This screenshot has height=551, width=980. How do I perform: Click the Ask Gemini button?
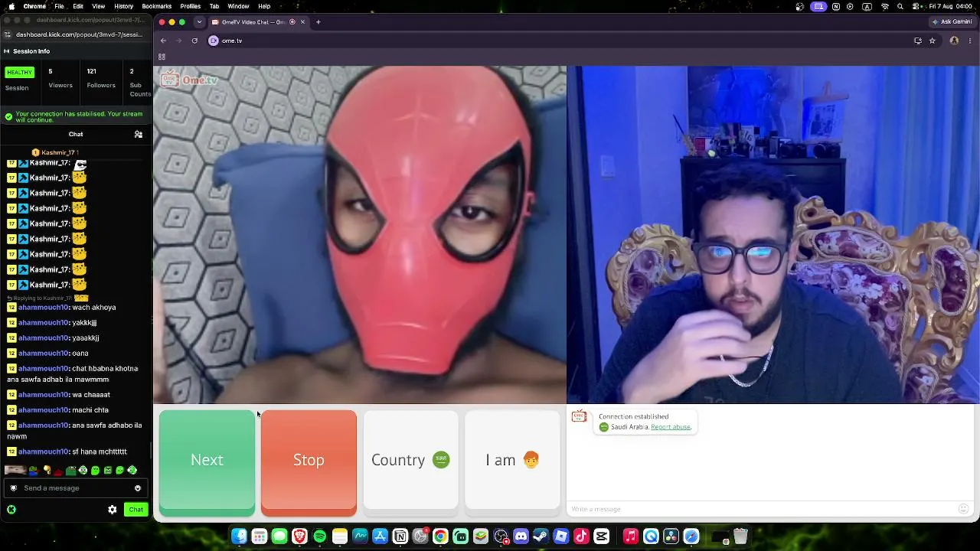point(952,22)
